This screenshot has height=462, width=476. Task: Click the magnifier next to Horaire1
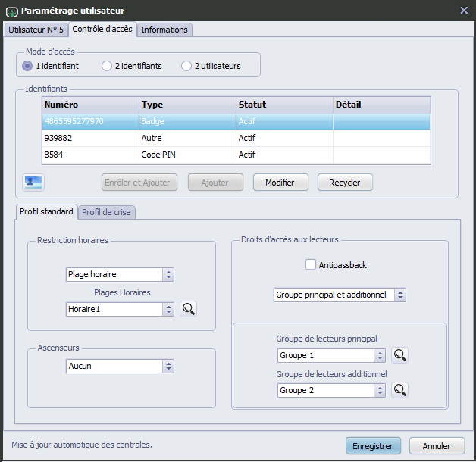click(188, 309)
